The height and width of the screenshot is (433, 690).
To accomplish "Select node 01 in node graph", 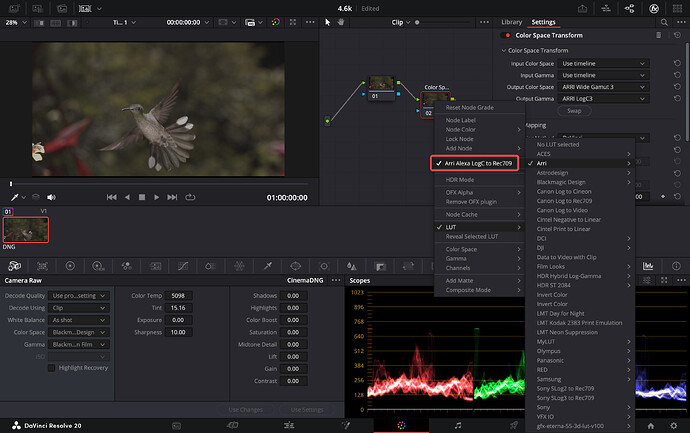I will [381, 88].
